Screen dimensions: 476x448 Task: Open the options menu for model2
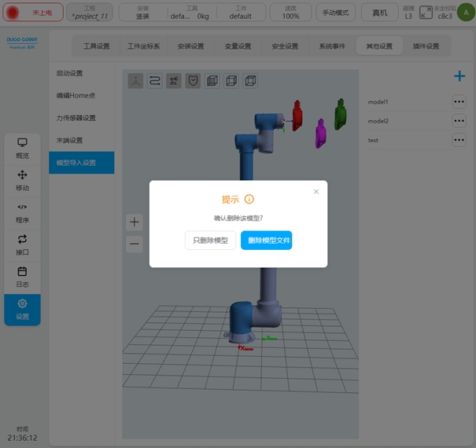pos(459,121)
